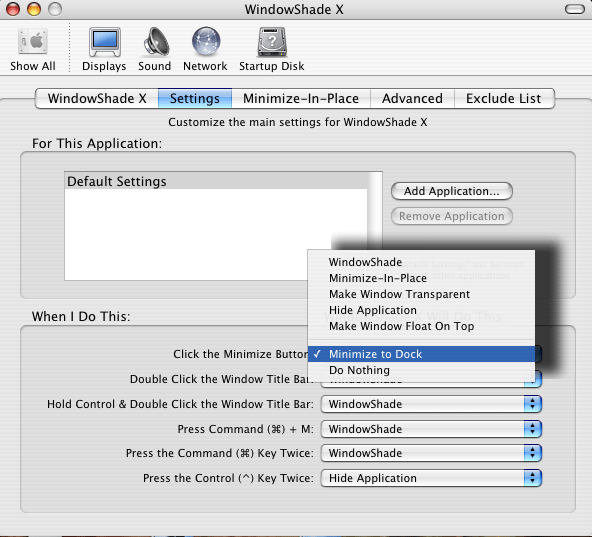The image size is (592, 537).
Task: Click the toolbar toggle pill in title bar
Action: point(575,9)
